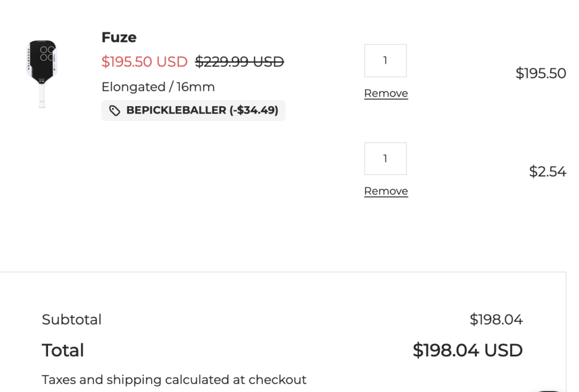579x392 pixels.
Task: Focus the Fuze paddle quantity field
Action: click(385, 60)
